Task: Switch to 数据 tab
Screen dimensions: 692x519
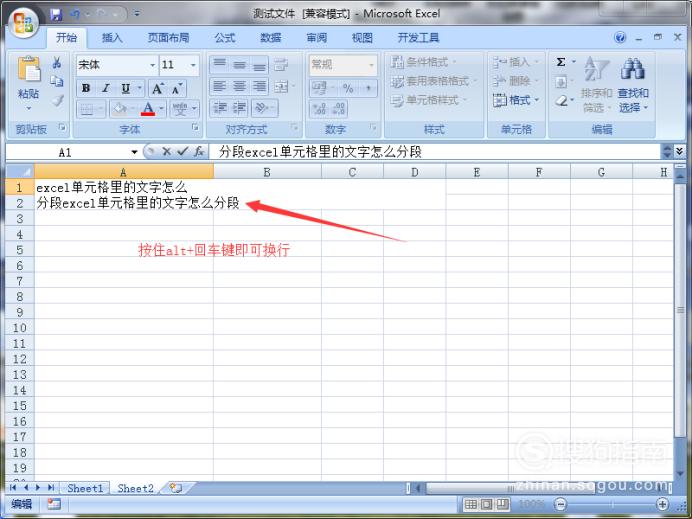Action: 271,38
